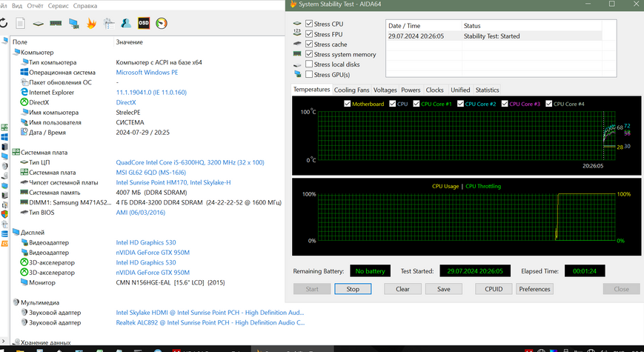
Task: Enable Stress local disks checkbox
Action: click(309, 64)
